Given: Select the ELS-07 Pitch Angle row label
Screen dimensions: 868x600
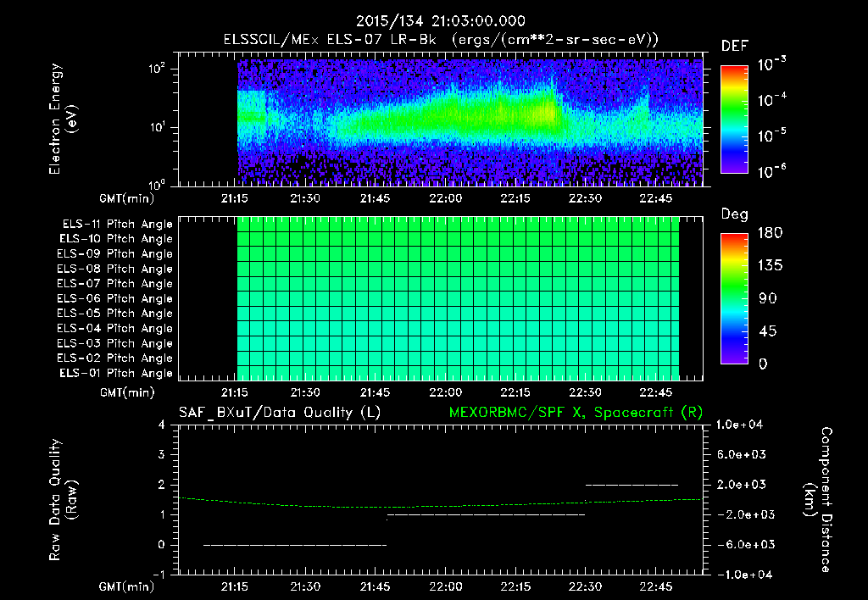Looking at the screenshot, I should pos(114,284).
